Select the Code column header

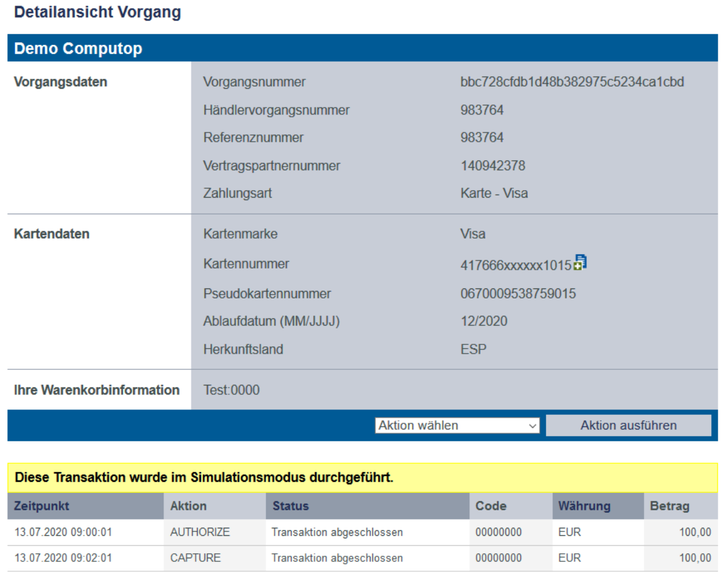pos(510,506)
